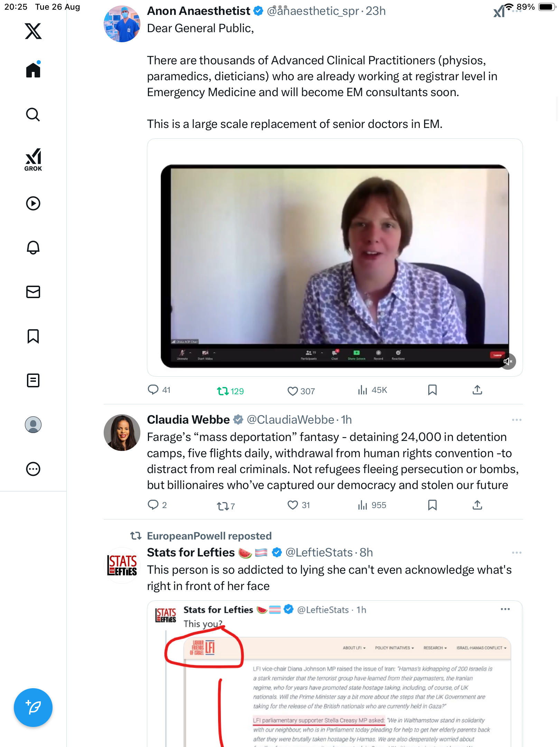Open messages envelope icon
The width and height of the screenshot is (560, 747).
[33, 292]
